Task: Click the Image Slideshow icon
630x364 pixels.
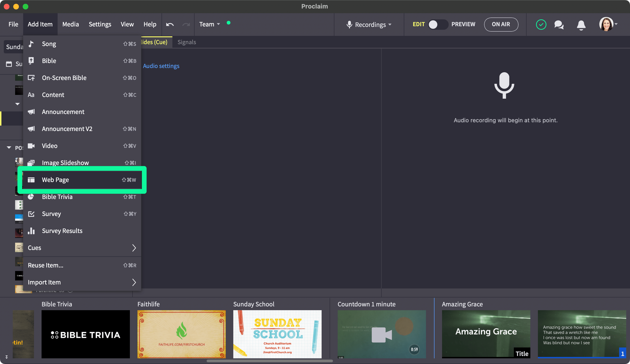Action: [31, 163]
